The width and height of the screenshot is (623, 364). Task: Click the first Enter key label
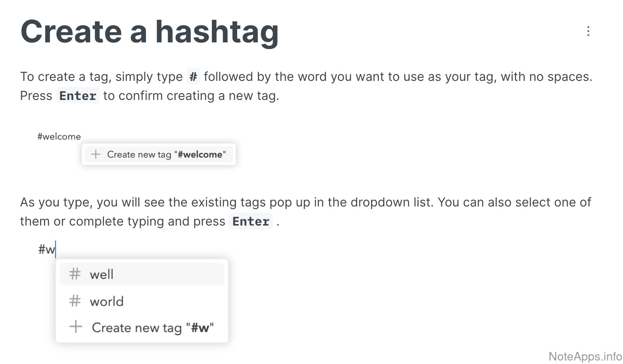77,96
